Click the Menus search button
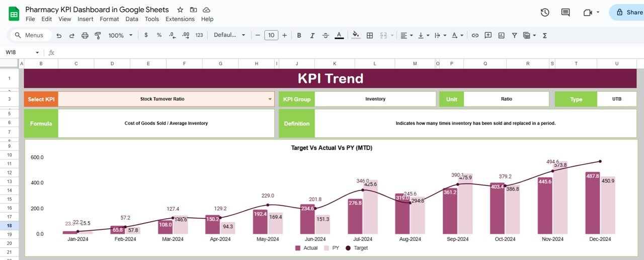The height and width of the screenshot is (260, 644). 29,35
